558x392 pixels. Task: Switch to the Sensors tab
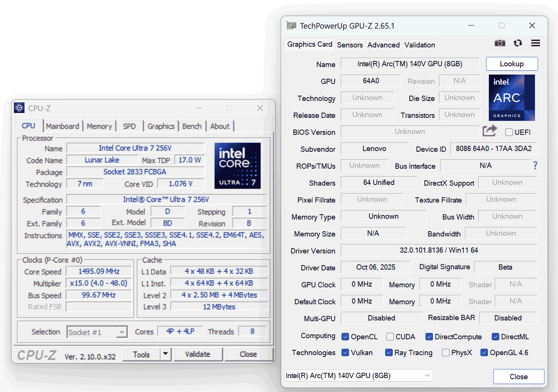pyautogui.click(x=349, y=45)
